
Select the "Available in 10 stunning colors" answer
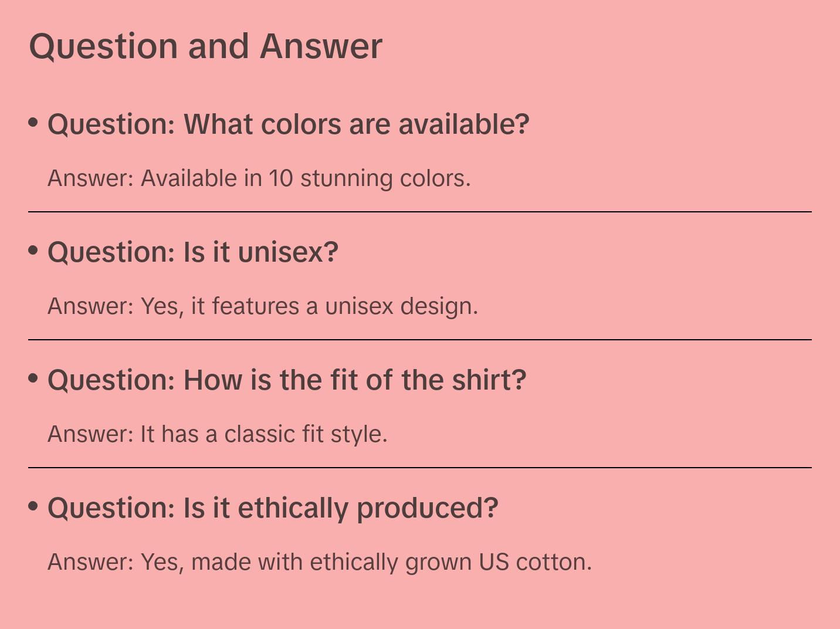click(x=259, y=178)
